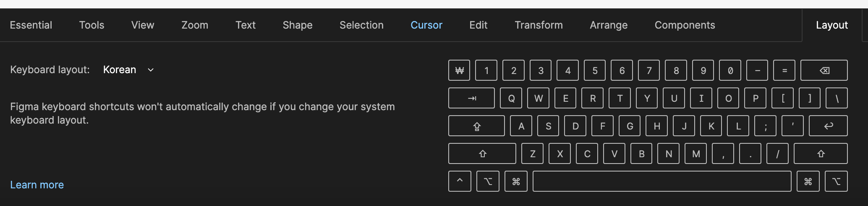This screenshot has height=206, width=868.
Task: Click the Backspace key icon on keyboard
Action: (x=824, y=70)
